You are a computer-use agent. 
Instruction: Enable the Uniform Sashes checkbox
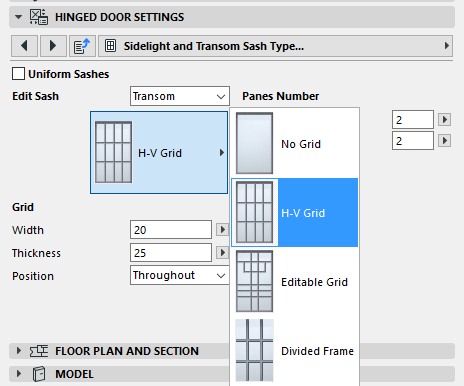point(18,74)
